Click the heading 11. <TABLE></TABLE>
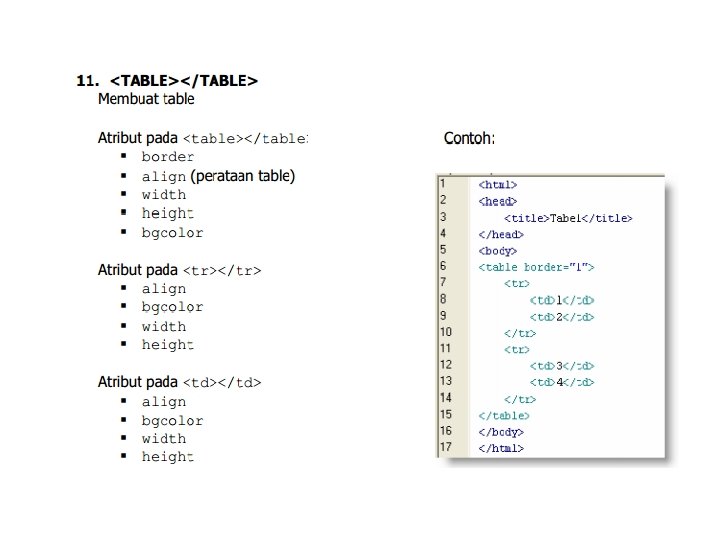 point(167,81)
